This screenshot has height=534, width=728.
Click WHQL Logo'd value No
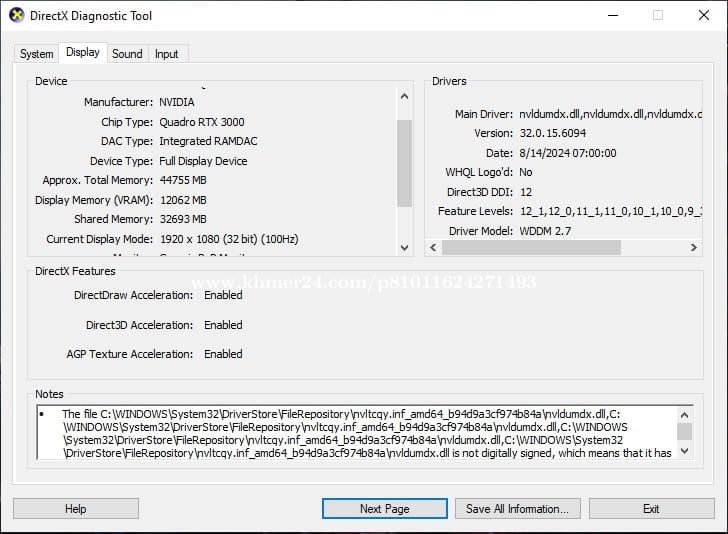[x=526, y=172]
